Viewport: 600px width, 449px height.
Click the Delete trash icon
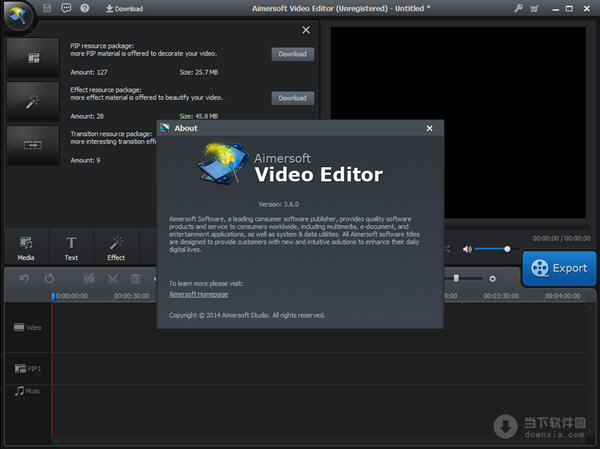tap(135, 278)
